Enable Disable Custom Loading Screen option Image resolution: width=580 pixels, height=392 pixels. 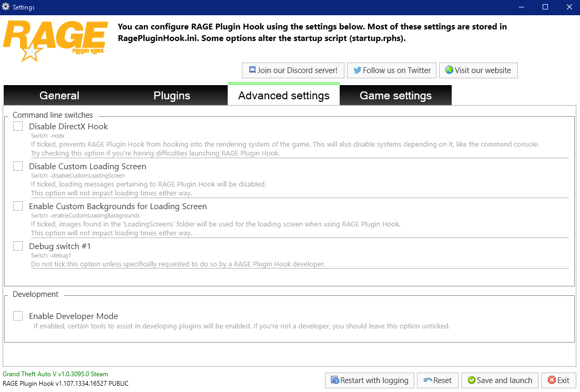coord(18,166)
